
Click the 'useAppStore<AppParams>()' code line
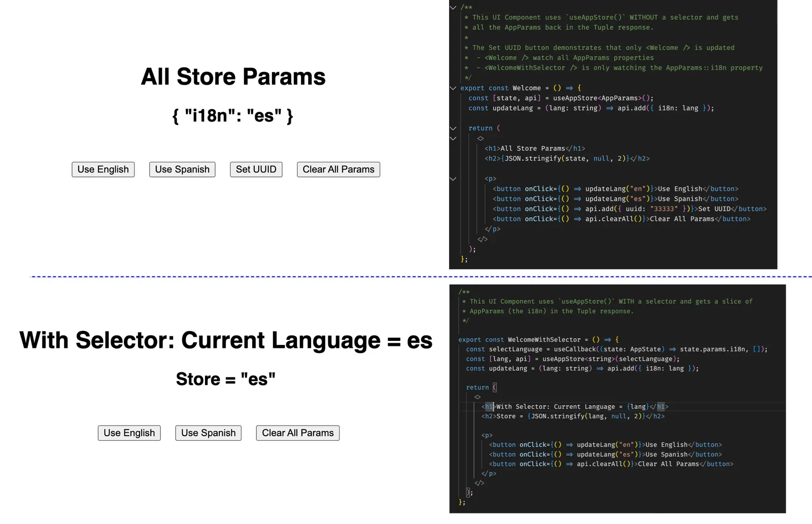(x=561, y=98)
